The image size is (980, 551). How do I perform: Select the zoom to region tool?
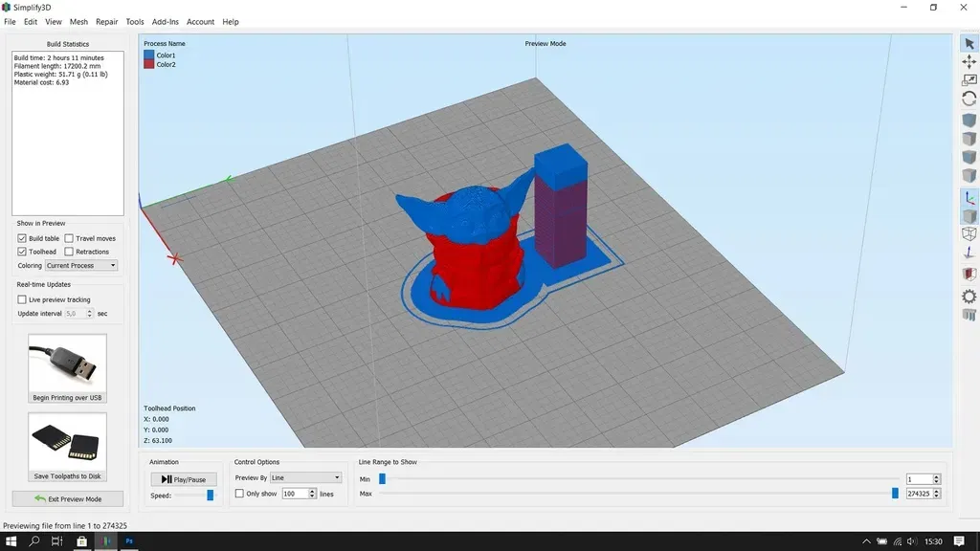(x=969, y=81)
